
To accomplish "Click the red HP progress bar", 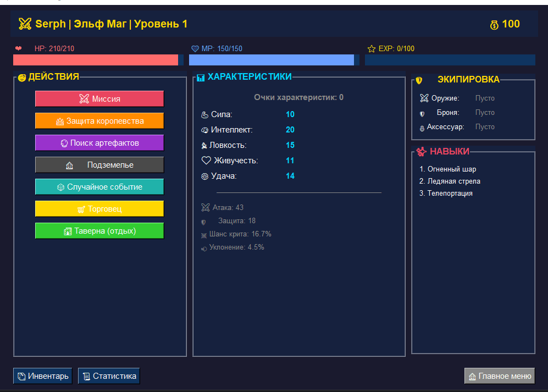I will [x=96, y=60].
